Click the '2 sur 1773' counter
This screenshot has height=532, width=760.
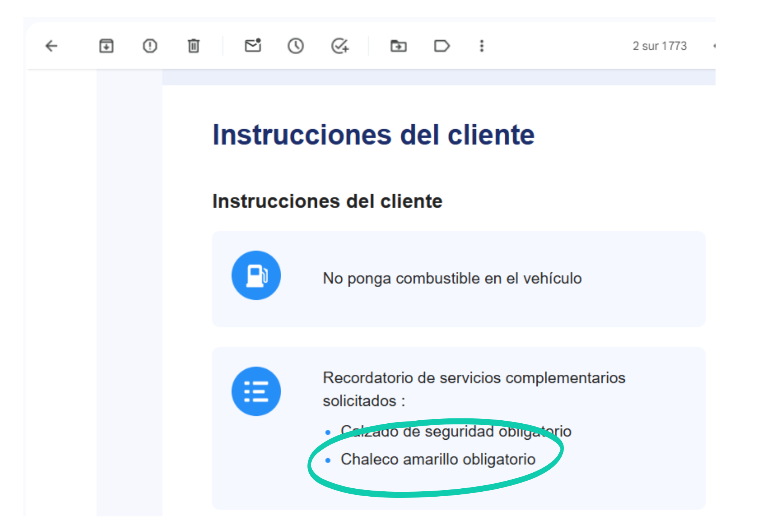[x=660, y=46]
